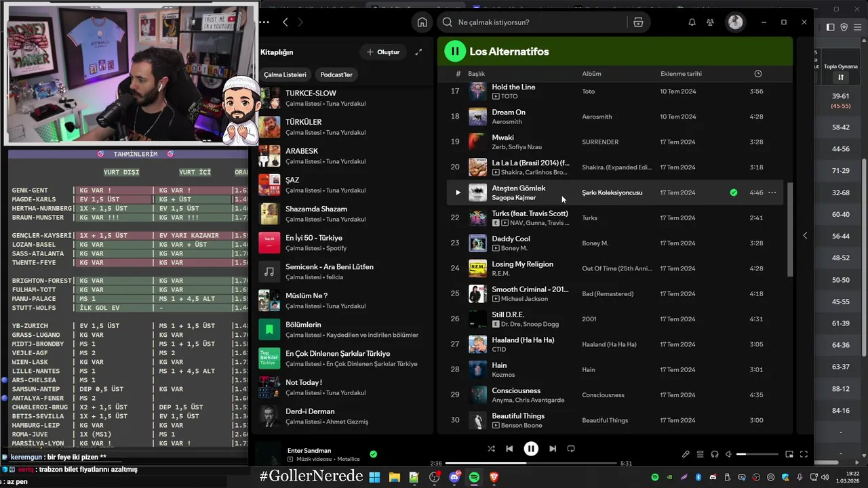Screen dimensions: 868x488
Task: Seek on the song progress bar
Action: [x=531, y=464]
